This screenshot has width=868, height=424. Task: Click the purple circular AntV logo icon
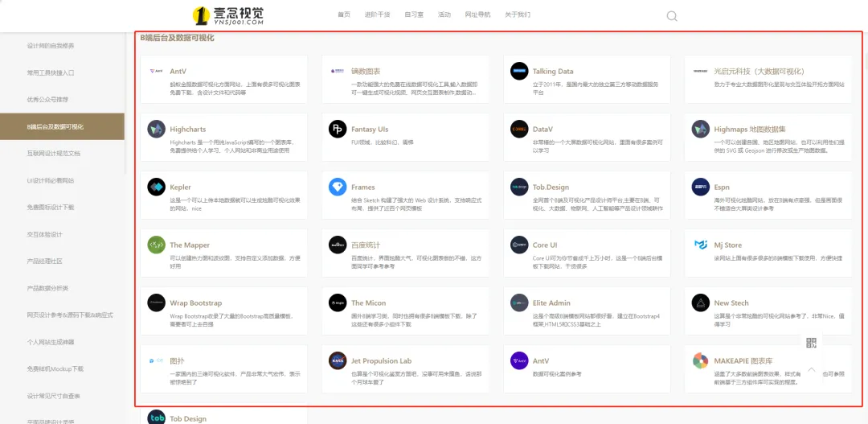tap(519, 360)
